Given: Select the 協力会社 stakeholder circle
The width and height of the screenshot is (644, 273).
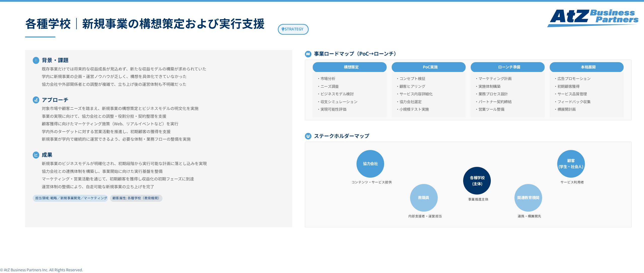Looking at the screenshot, I should point(370,164).
